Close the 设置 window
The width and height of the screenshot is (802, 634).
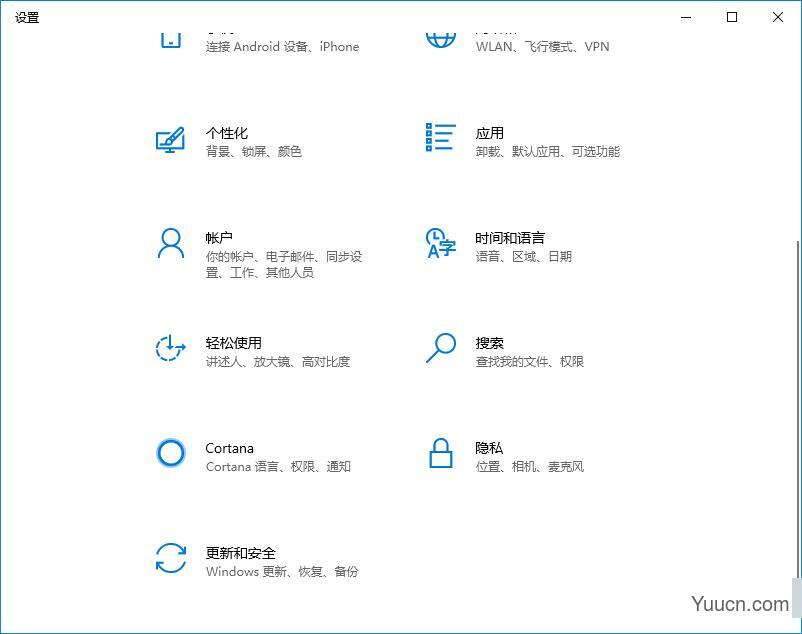[x=778, y=17]
